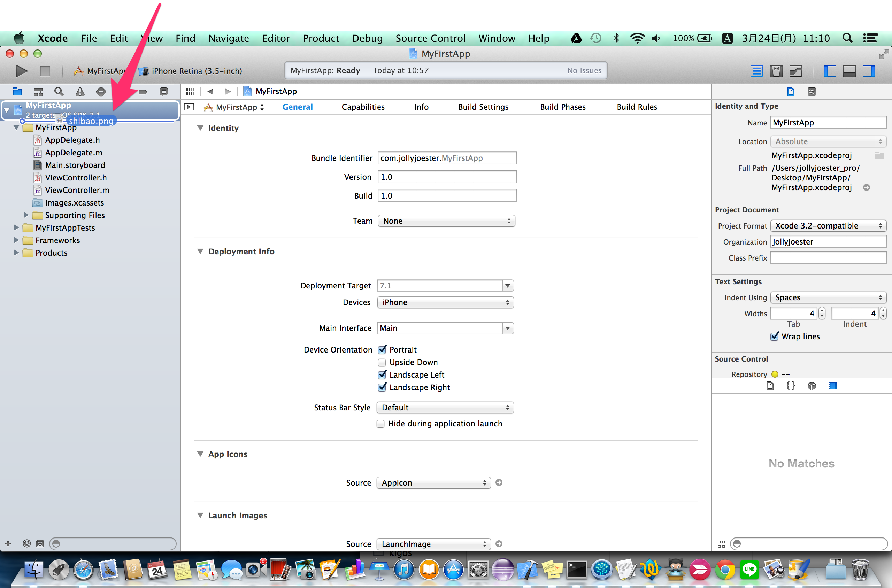Increase Tab width stepper
Image resolution: width=892 pixels, height=588 pixels.
click(x=822, y=310)
